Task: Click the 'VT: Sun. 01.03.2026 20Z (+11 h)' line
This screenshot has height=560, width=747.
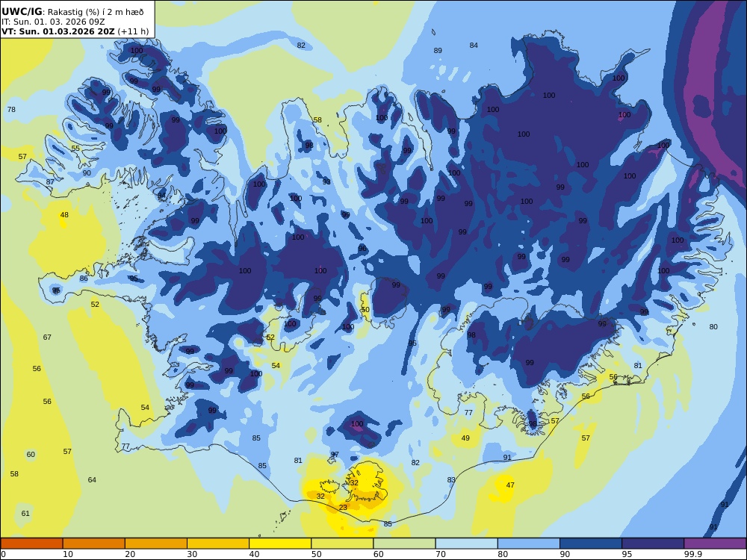Action: [75, 31]
